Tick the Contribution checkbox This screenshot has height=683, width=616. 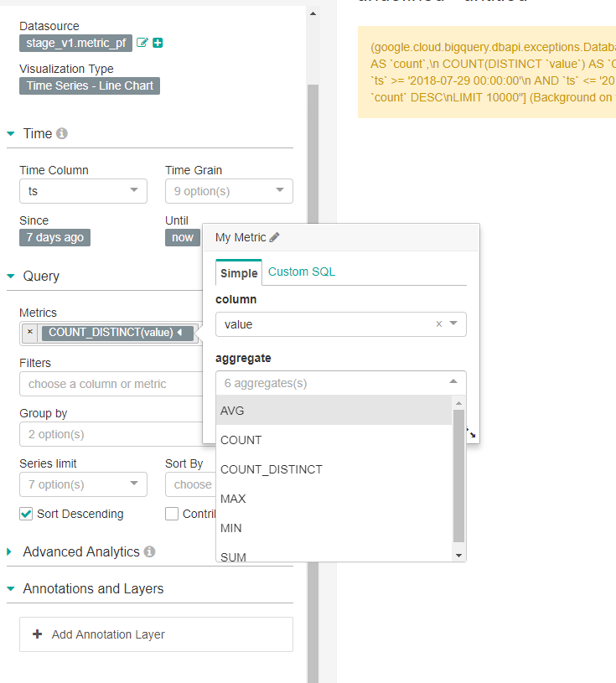(x=172, y=514)
